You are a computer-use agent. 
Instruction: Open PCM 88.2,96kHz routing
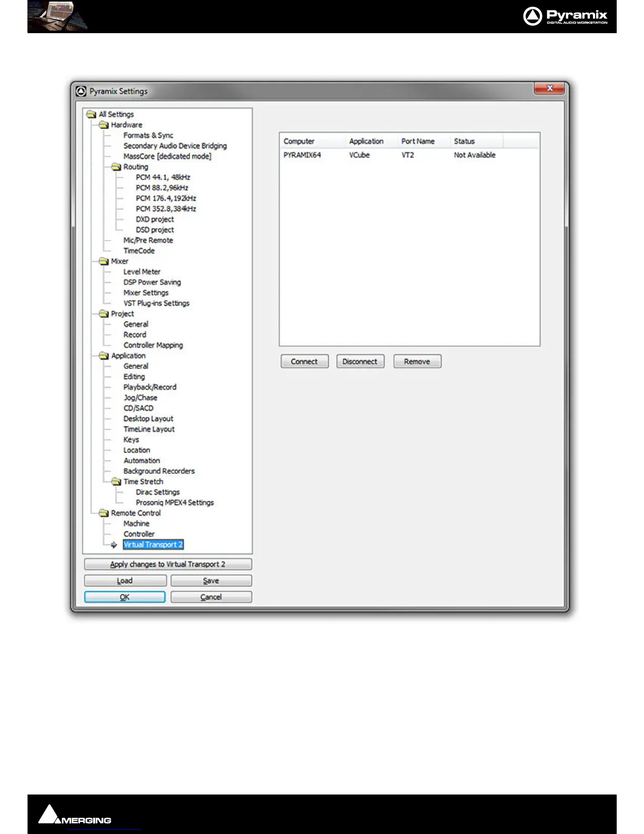pyautogui.click(x=162, y=188)
